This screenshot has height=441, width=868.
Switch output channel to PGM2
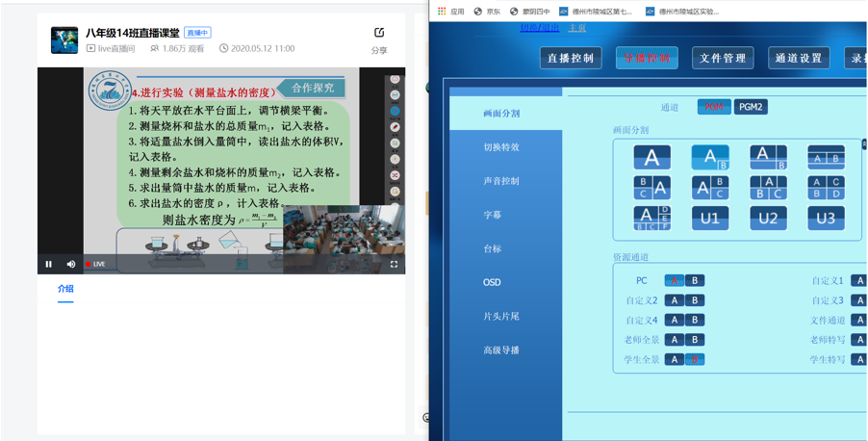pos(750,107)
